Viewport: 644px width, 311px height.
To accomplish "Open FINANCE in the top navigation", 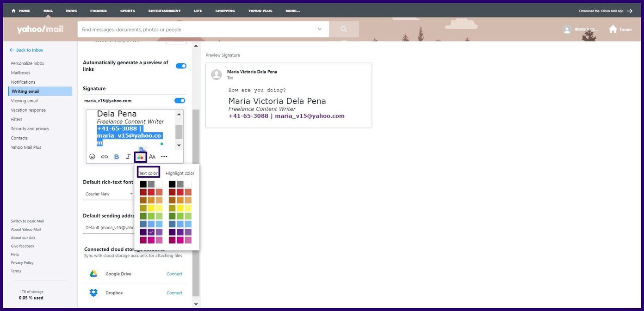I will pyautogui.click(x=99, y=11).
